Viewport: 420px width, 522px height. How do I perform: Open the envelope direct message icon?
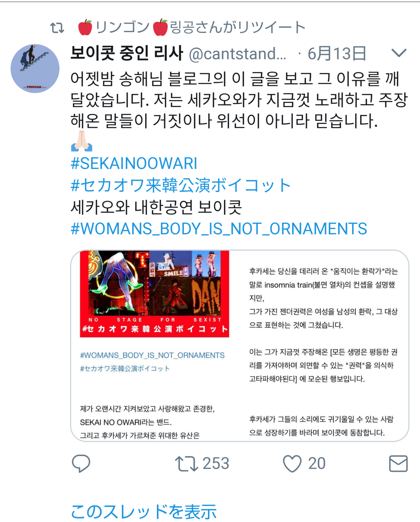point(398,464)
